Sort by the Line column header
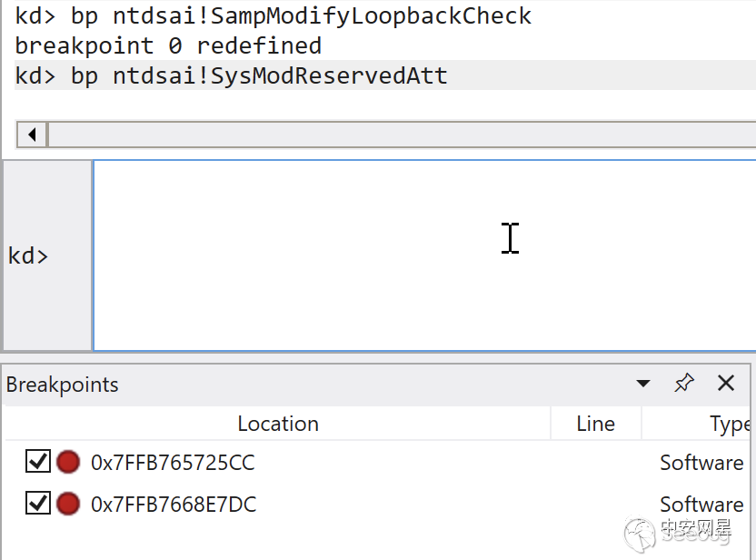 point(596,424)
